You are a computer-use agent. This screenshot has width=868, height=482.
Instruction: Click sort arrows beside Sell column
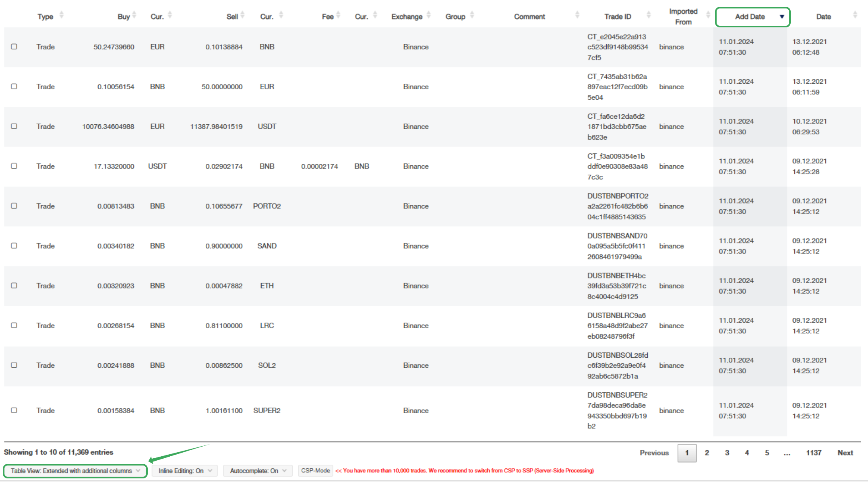point(243,15)
